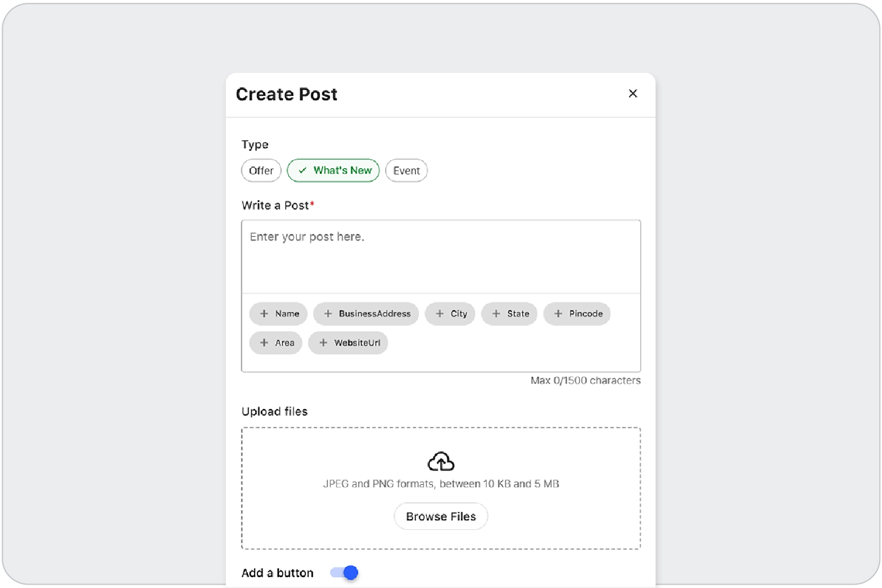This screenshot has width=882, height=588.
Task: Click the plus icon on Area chip
Action: point(264,343)
